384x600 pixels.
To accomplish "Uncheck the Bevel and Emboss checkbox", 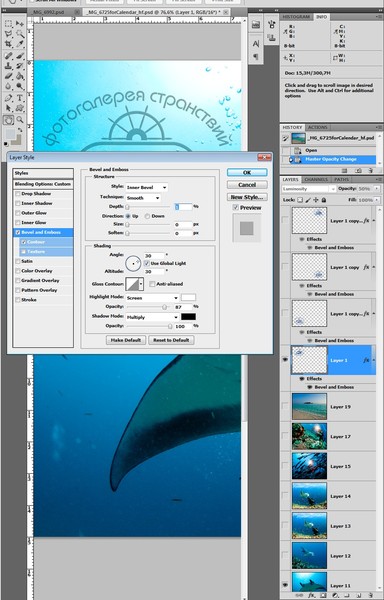I will pos(18,232).
